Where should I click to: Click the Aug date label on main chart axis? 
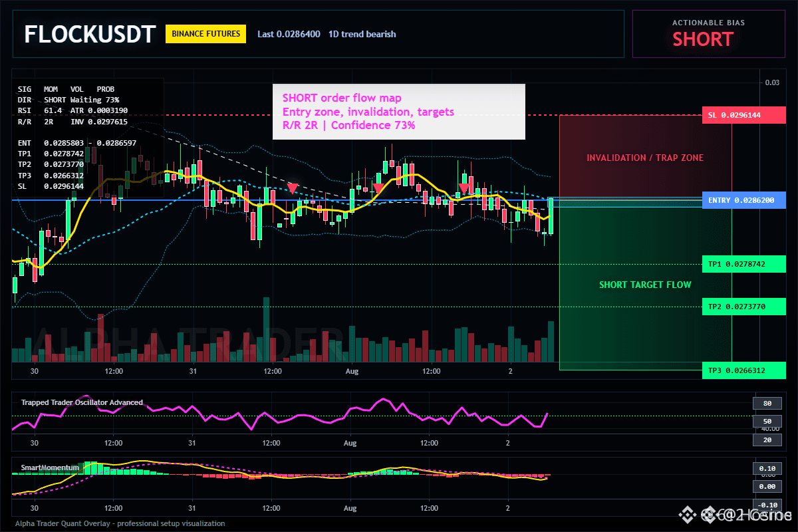[352, 371]
